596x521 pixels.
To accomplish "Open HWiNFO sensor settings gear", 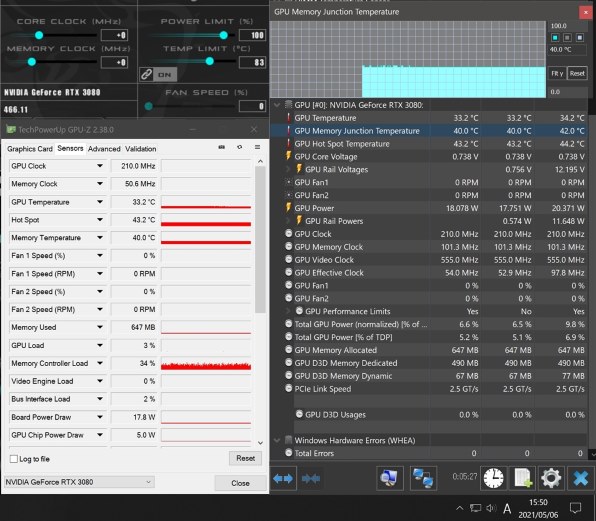I will 551,478.
